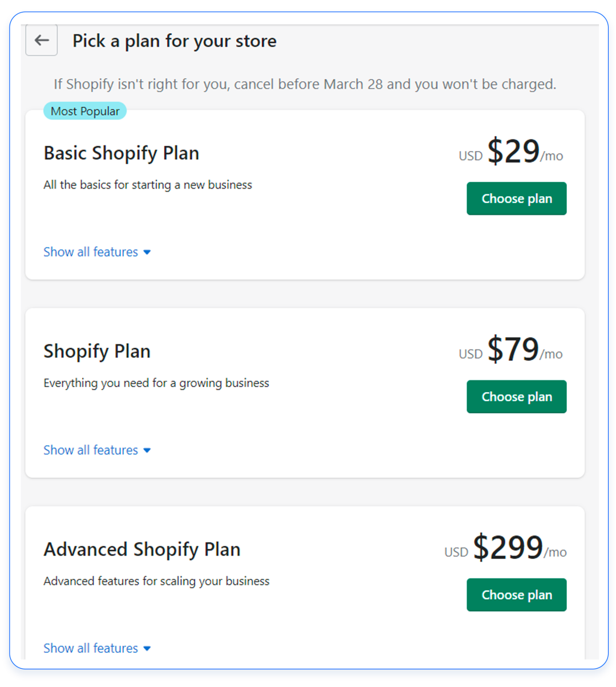Click 'Everything you need for a growing business'

pos(156,383)
